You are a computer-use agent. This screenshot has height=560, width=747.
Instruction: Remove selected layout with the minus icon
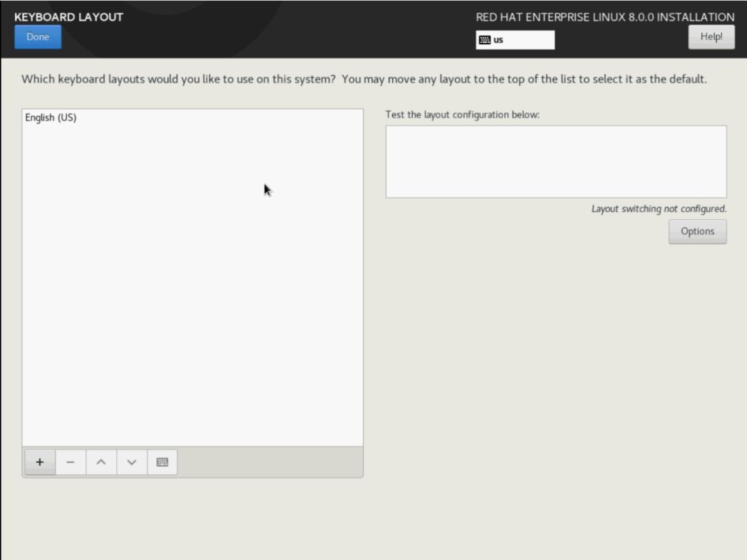(x=71, y=462)
